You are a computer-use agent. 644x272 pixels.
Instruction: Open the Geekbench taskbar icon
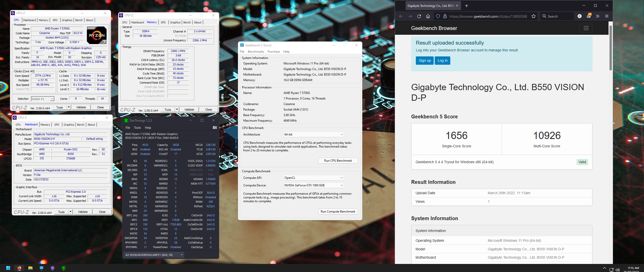42,268
